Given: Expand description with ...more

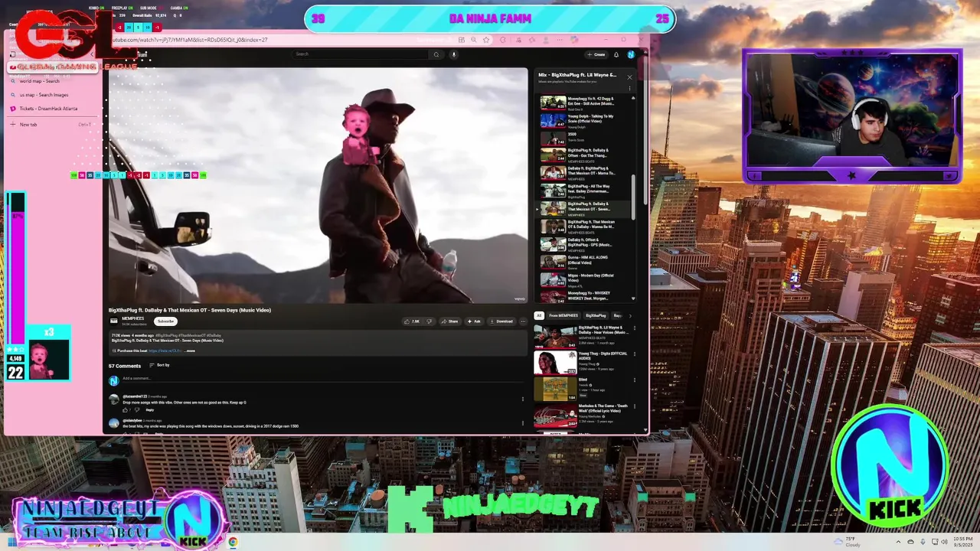Looking at the screenshot, I should click(190, 350).
